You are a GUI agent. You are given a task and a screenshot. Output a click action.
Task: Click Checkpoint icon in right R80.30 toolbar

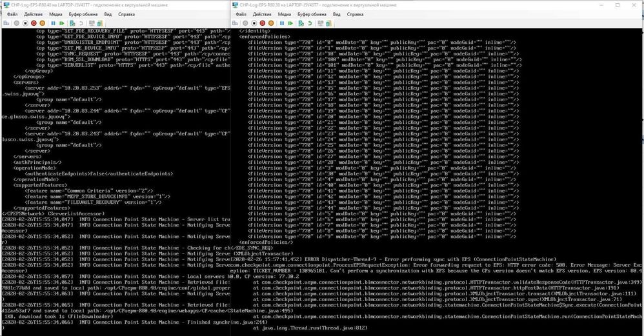tap(302, 23)
